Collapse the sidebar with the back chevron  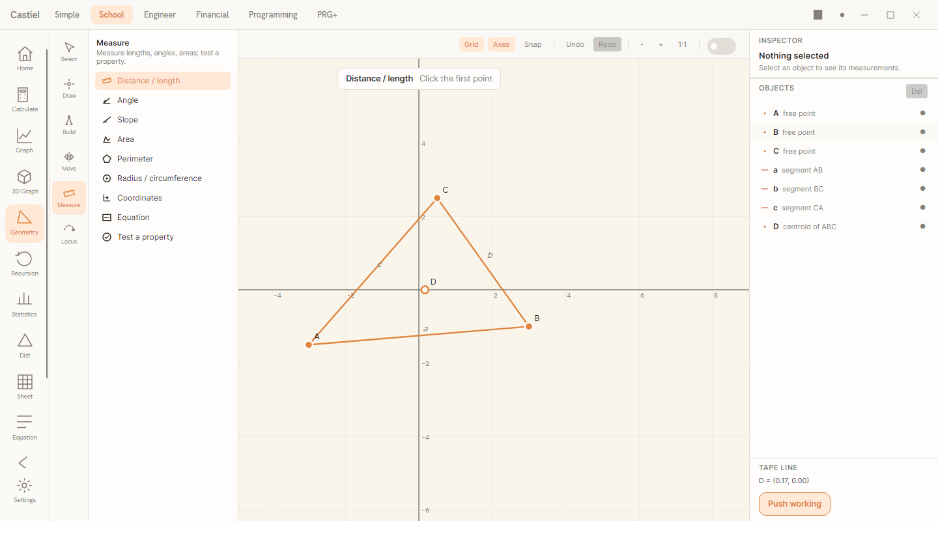point(23,462)
